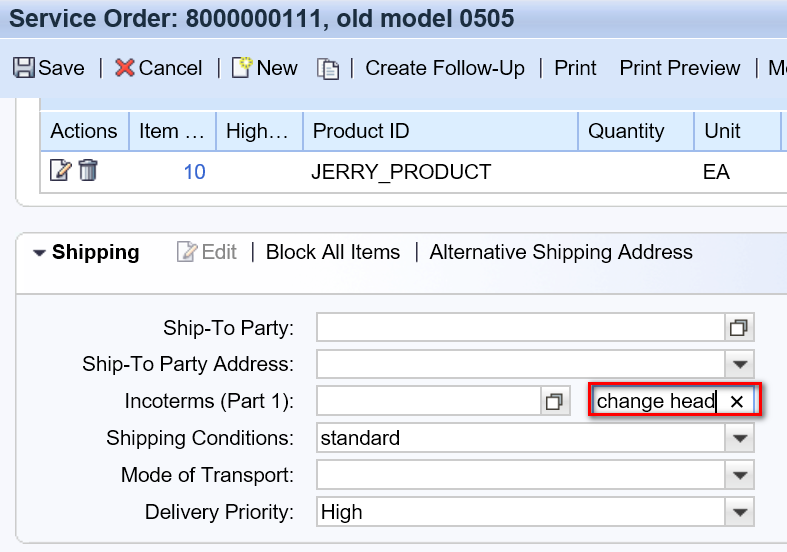Open Delivery Priority dropdown arrow
Screen dimensions: 787x552
(x=740, y=512)
